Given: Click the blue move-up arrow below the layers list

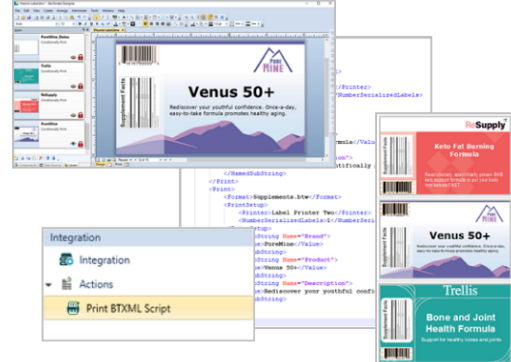Looking at the screenshot, I should coord(48,158).
